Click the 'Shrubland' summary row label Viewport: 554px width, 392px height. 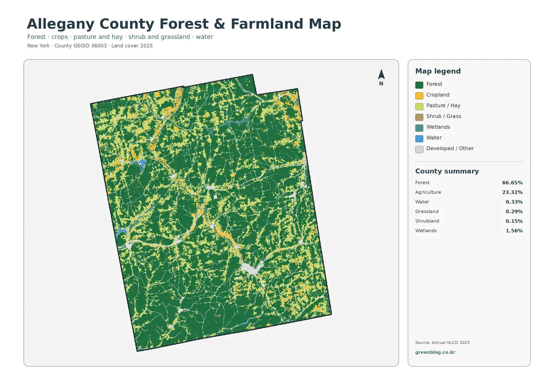tap(427, 221)
